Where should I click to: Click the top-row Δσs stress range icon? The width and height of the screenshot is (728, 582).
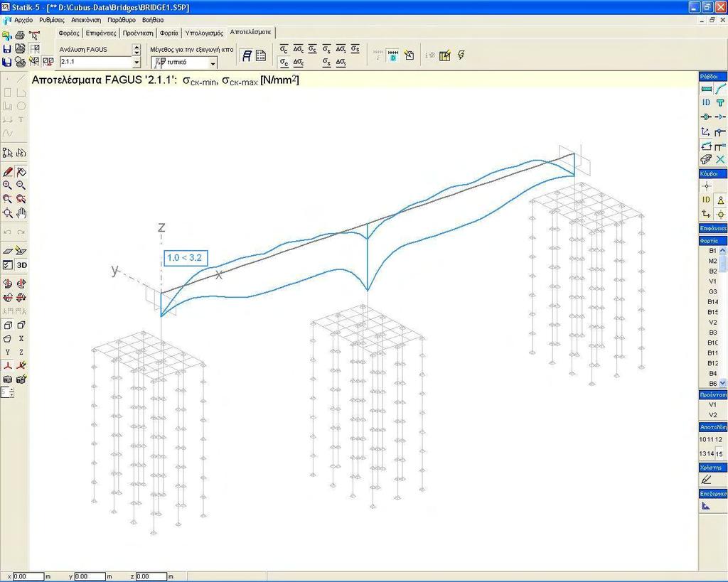(341, 49)
